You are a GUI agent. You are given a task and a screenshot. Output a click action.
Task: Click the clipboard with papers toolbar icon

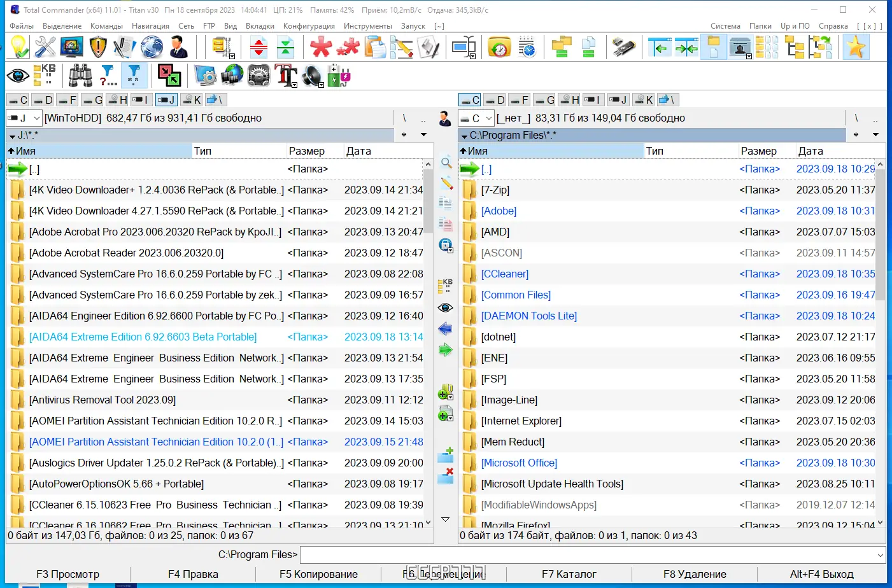coord(375,47)
